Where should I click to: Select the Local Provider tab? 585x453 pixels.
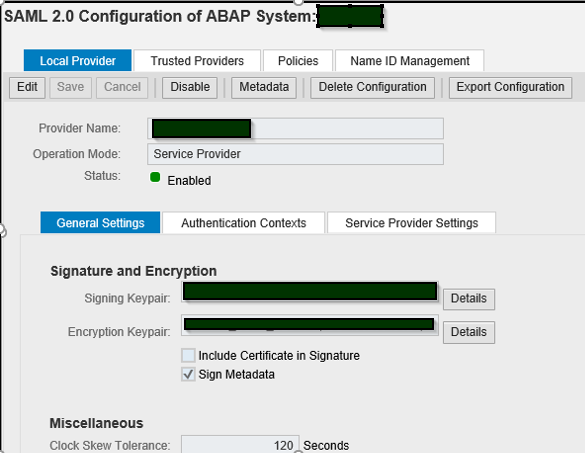[78, 60]
